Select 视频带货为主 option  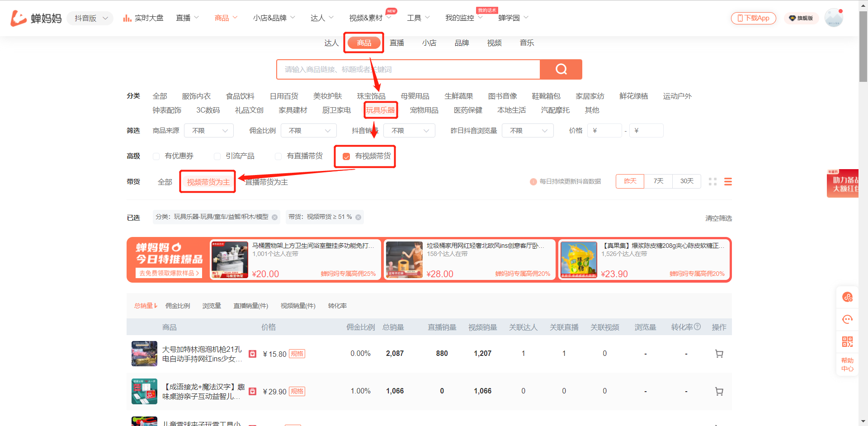pos(208,182)
